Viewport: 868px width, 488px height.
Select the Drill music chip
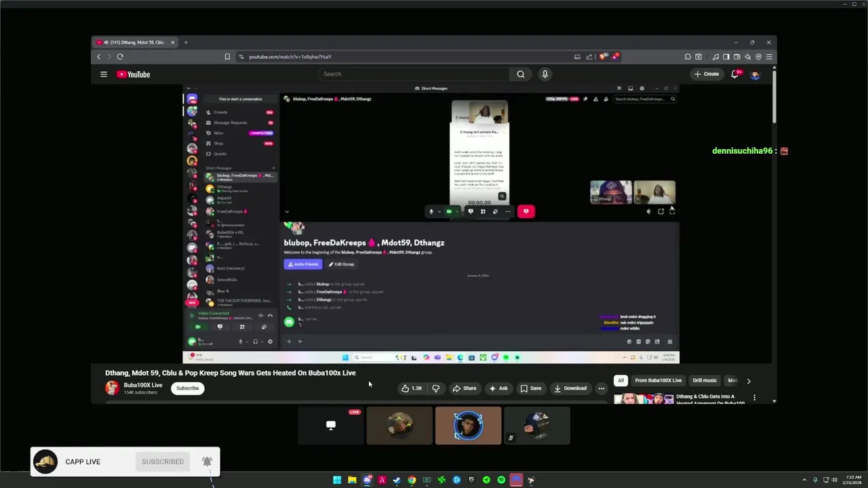(x=705, y=381)
